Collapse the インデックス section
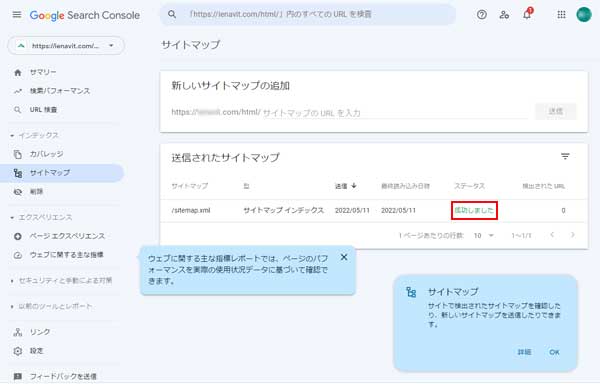Screen dimensions: 600x384 click(34, 135)
